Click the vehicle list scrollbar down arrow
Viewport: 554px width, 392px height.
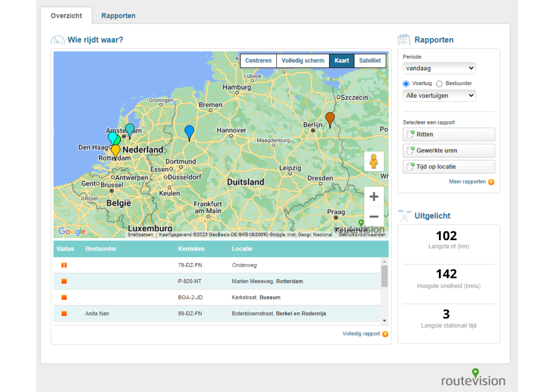384,321
